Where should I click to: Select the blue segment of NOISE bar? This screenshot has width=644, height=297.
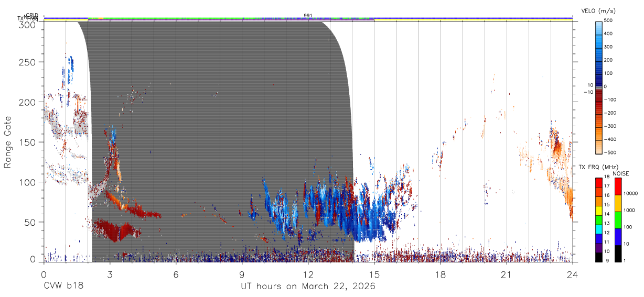pos(618,237)
